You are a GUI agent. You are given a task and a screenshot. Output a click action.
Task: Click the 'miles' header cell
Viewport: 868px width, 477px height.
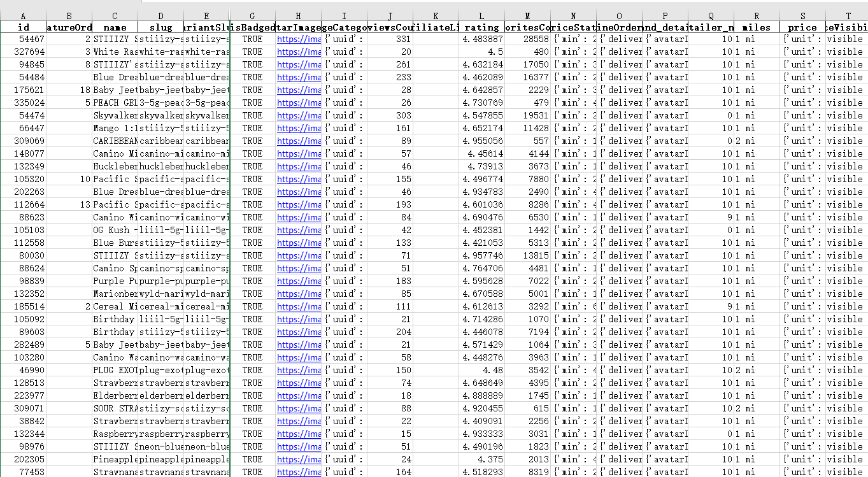pos(757,27)
